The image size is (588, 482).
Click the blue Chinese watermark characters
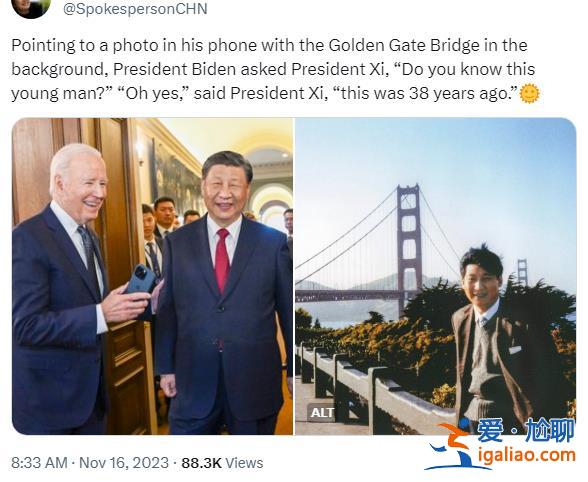526,430
